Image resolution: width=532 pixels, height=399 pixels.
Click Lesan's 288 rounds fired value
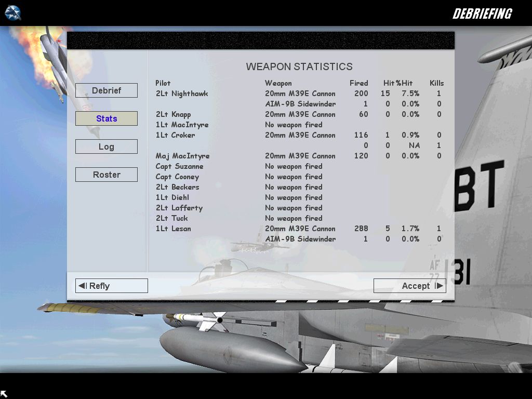click(361, 229)
